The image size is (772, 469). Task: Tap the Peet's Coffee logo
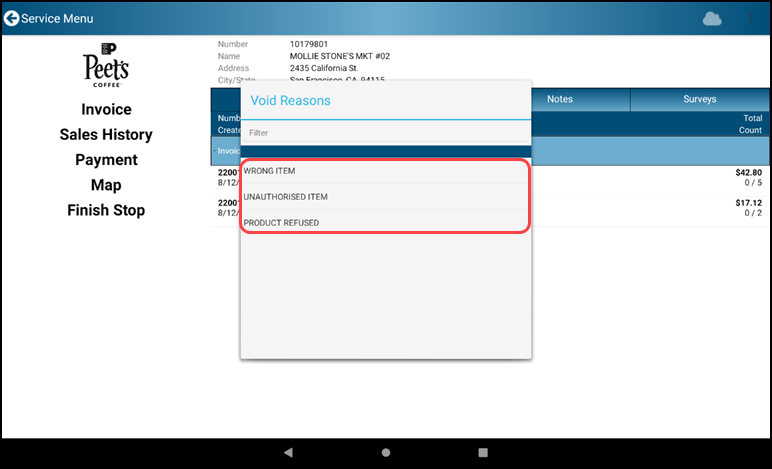106,65
